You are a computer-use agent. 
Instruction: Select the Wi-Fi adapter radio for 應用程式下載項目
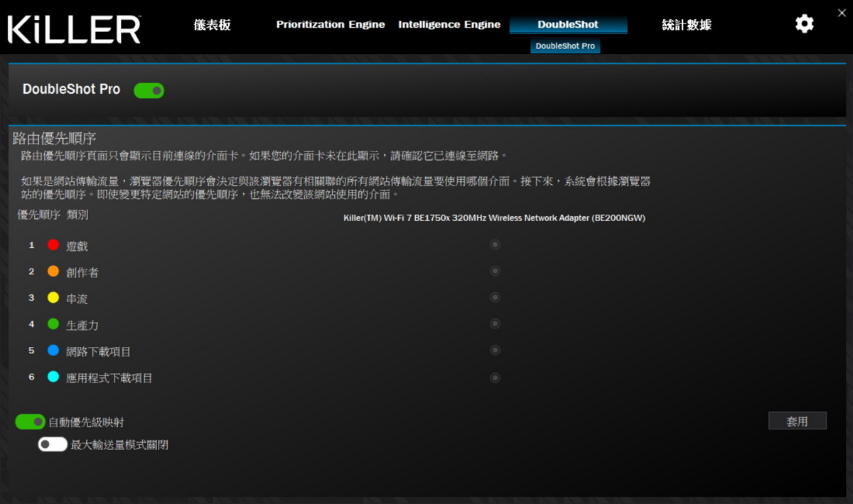495,377
